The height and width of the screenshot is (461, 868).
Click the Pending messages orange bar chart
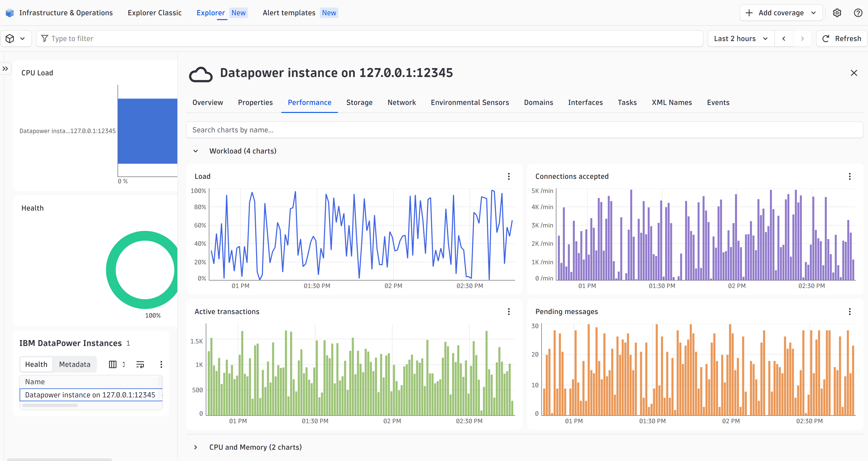point(698,369)
